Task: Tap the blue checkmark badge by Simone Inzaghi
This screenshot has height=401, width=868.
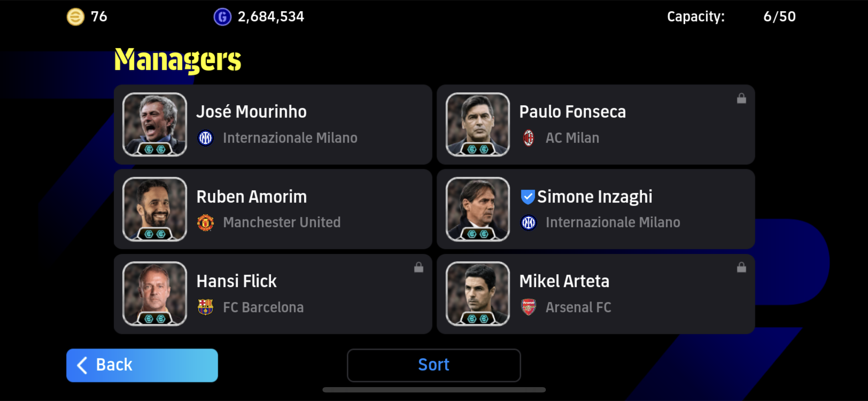Action: point(527,197)
